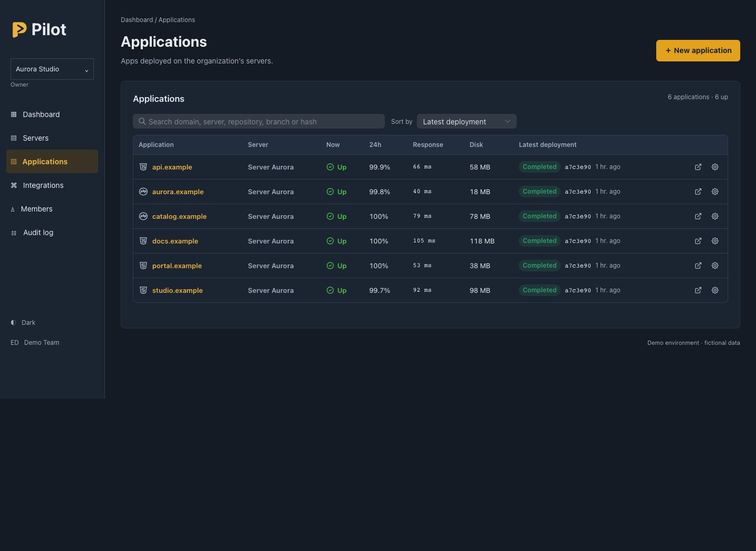Open settings gear for docs.example
The height and width of the screenshot is (551, 756).
[715, 241]
